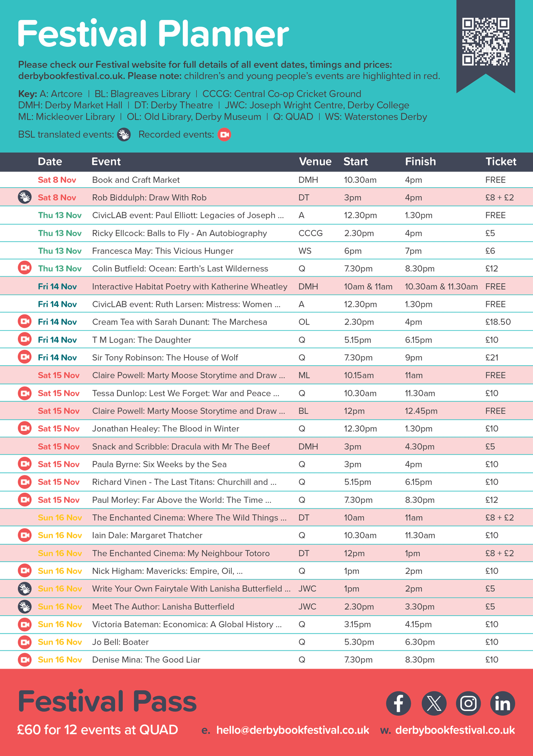Click recorded icon beside Sir Tony Robinson event

[x=25, y=357]
